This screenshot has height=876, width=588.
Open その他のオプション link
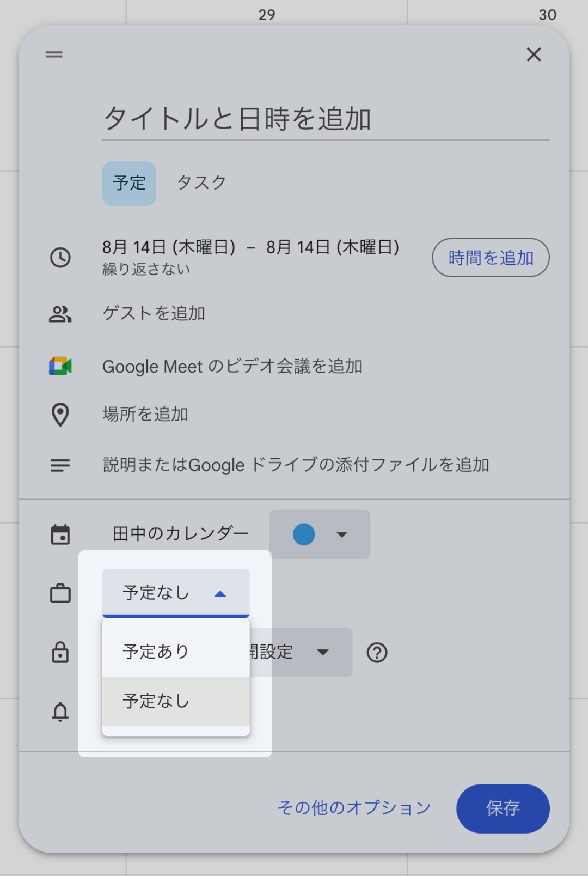click(x=353, y=808)
